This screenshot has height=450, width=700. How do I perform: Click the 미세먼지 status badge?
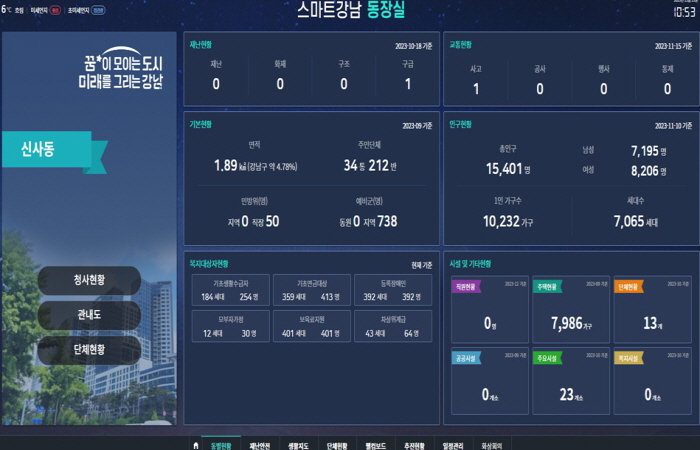click(56, 9)
